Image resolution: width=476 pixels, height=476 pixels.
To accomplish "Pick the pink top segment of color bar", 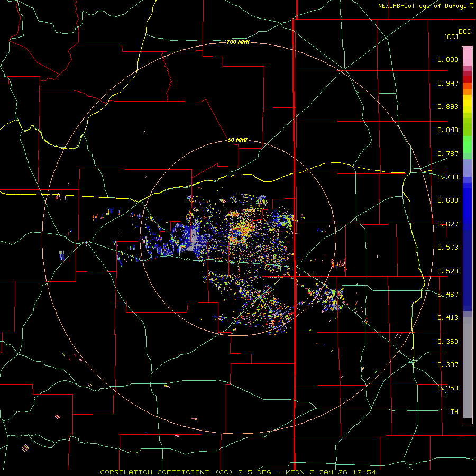I will click(467, 57).
